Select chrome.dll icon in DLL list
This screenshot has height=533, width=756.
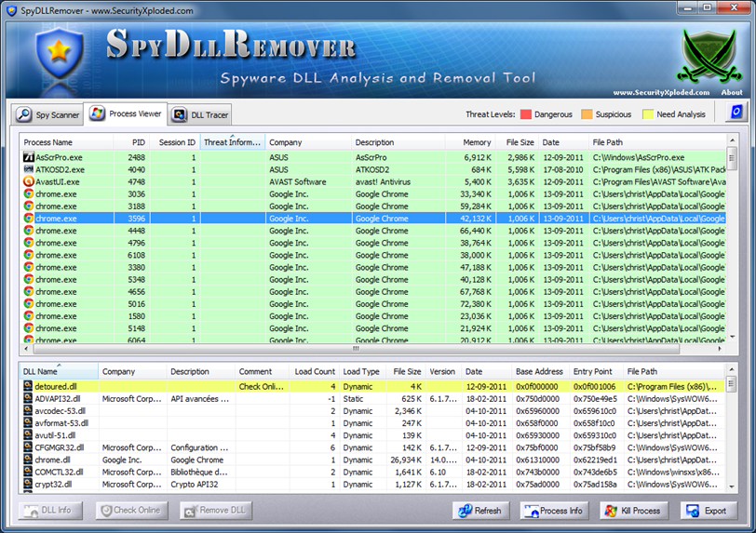pos(28,460)
